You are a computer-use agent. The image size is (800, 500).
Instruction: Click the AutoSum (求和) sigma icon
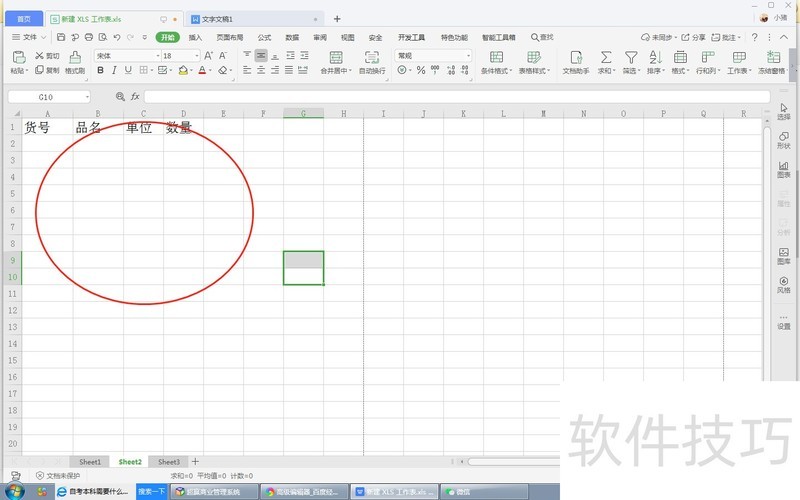(605, 59)
